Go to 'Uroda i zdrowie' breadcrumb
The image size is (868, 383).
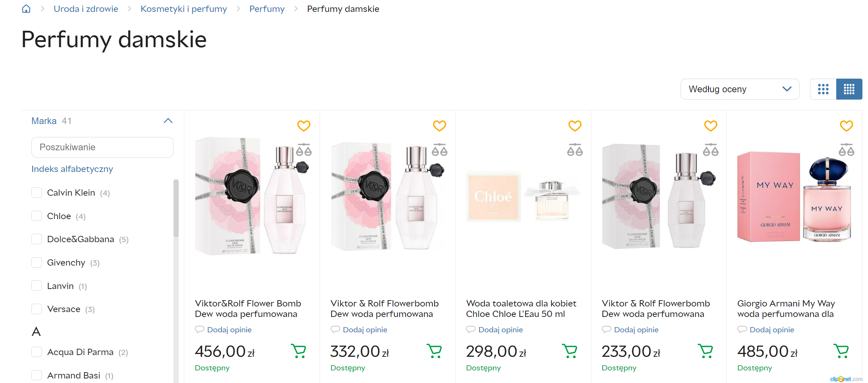click(x=86, y=9)
